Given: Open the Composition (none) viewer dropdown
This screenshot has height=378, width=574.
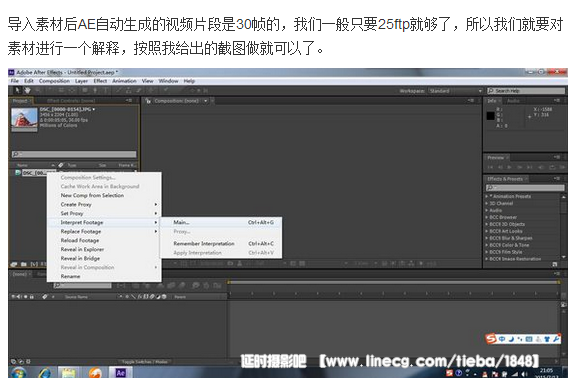Looking at the screenshot, I should click(206, 100).
